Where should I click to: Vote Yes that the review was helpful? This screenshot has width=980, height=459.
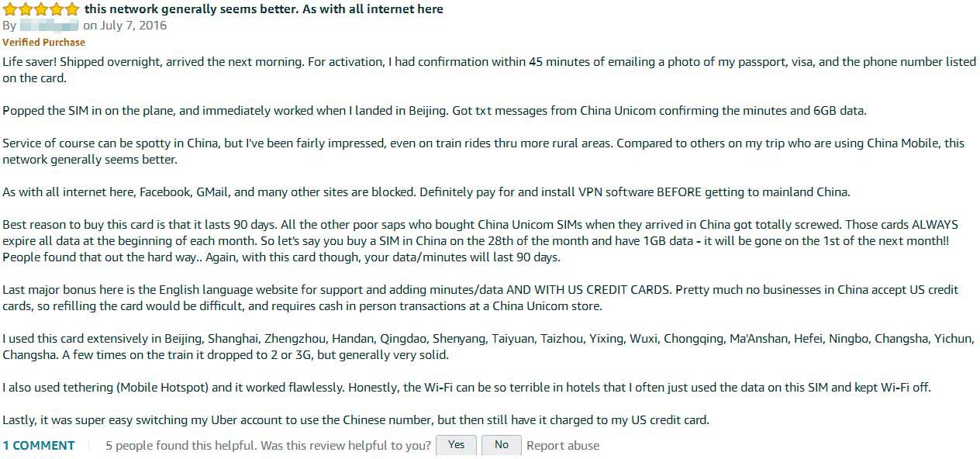tap(456, 445)
